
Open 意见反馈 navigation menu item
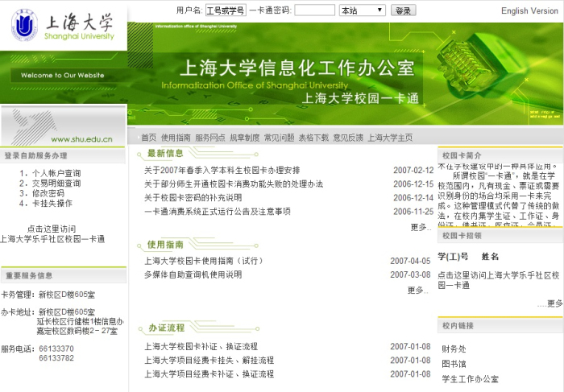click(x=348, y=138)
